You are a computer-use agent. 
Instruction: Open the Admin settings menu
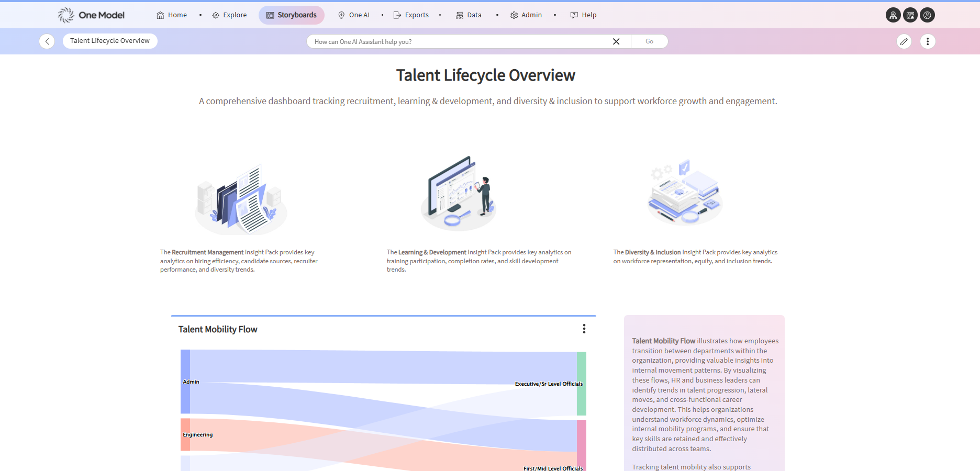coord(526,15)
